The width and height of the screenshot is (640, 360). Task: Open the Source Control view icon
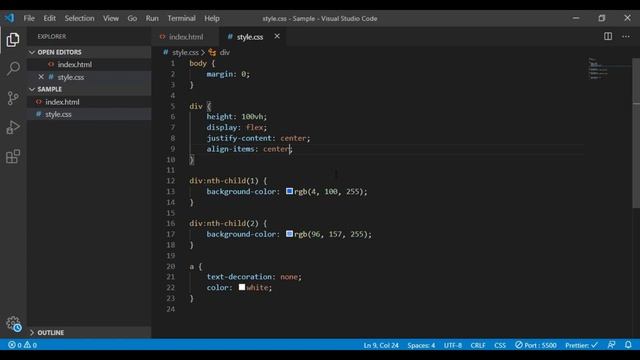[x=13, y=98]
